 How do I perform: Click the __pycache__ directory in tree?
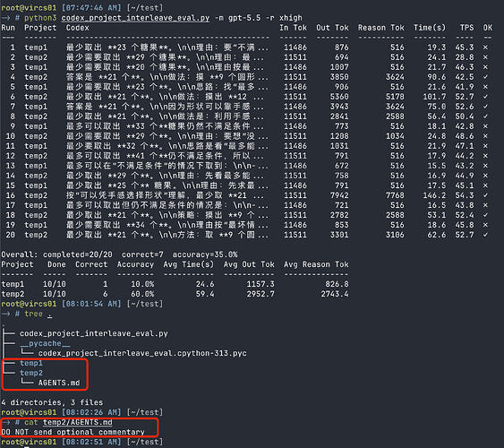[45, 343]
